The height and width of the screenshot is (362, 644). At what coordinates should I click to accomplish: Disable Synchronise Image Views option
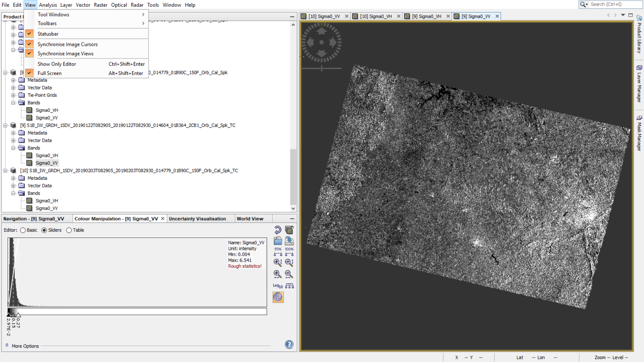point(65,54)
